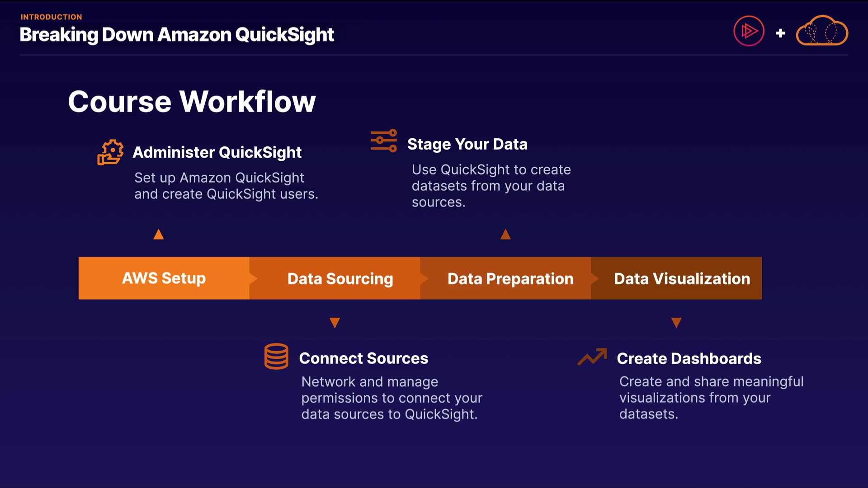Select the Data Visualization workflow stage
Viewport: 868px width, 488px height.
click(682, 279)
